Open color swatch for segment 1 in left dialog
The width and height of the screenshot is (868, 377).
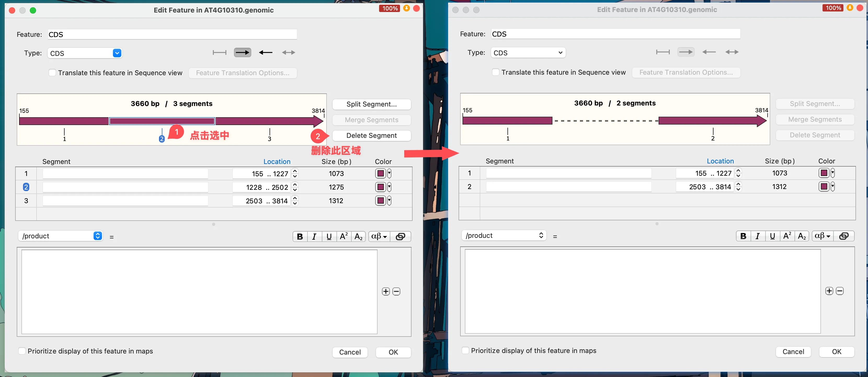point(380,174)
